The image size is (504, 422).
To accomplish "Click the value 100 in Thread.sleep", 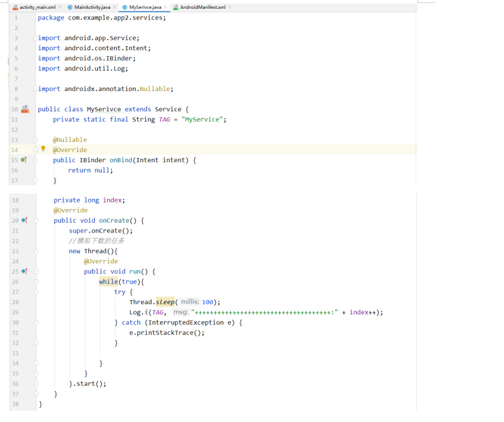I will pyautogui.click(x=207, y=302).
